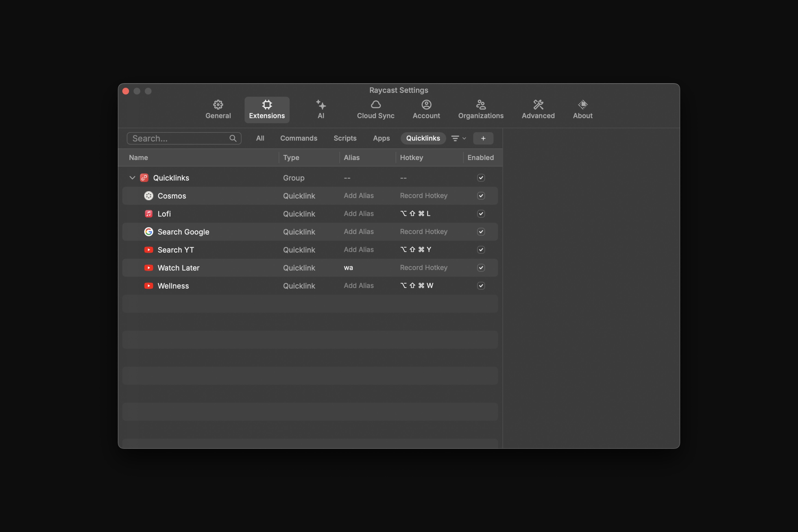Open Advanced tools icon
This screenshot has width=798, height=532.
pos(538,105)
